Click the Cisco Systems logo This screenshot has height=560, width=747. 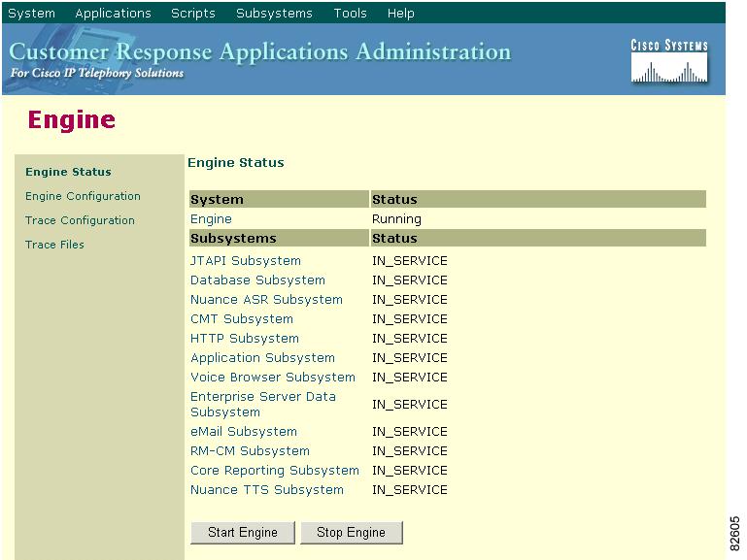coord(669,61)
